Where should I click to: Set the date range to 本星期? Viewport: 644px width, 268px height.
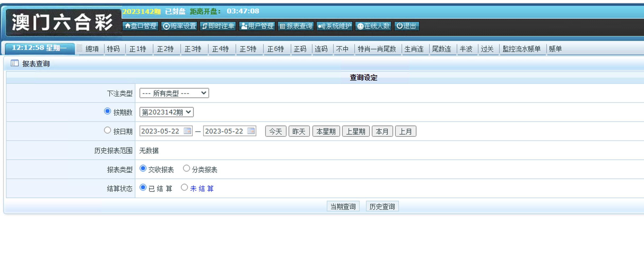pyautogui.click(x=326, y=131)
